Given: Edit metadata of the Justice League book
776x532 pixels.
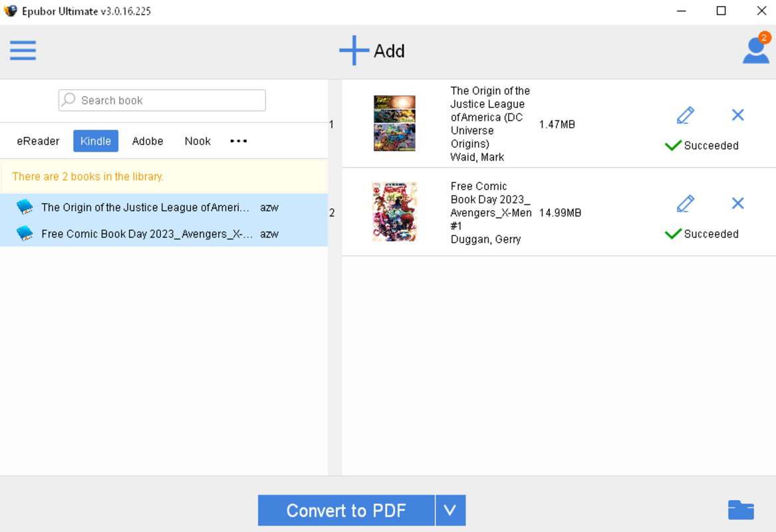Looking at the screenshot, I should 685,115.
